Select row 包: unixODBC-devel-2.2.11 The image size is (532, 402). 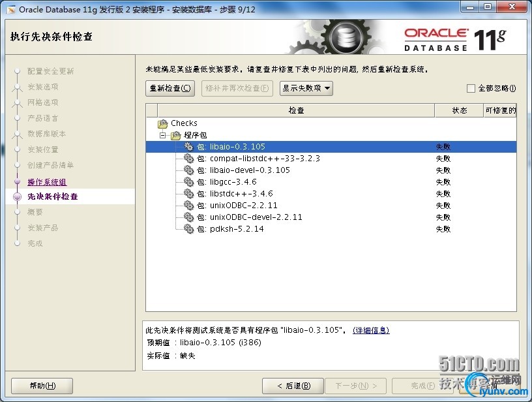click(x=331, y=217)
